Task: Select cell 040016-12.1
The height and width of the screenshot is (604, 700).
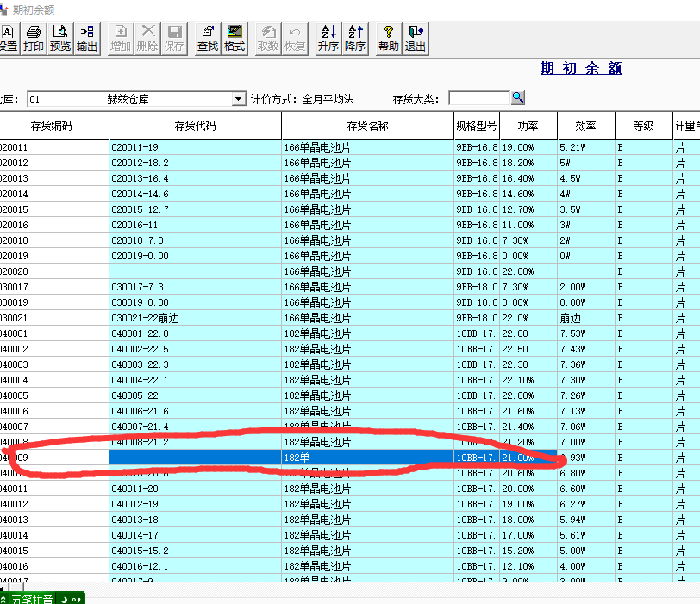Action: [x=195, y=566]
